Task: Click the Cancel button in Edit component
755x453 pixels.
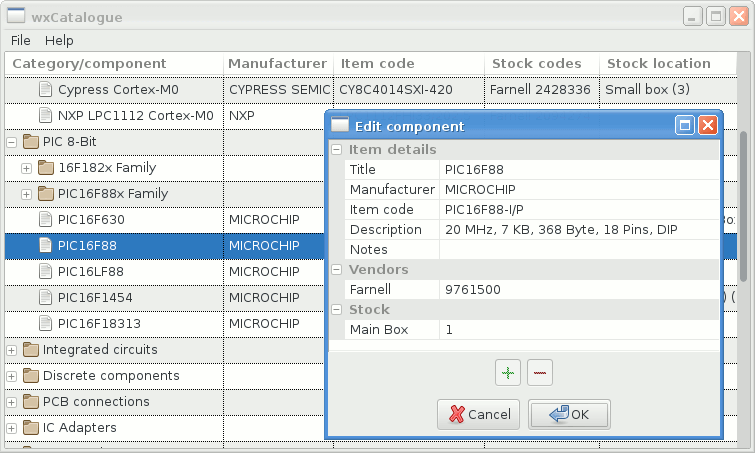Action: coord(479,414)
